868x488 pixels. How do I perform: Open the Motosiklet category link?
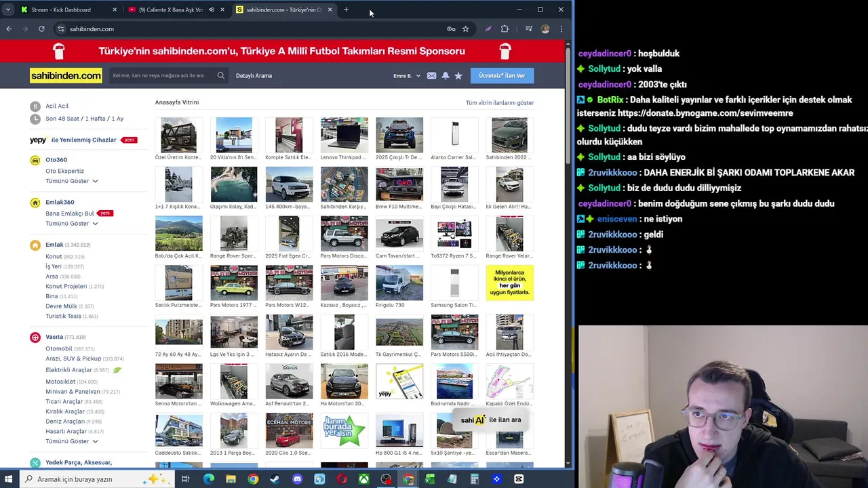coord(60,382)
